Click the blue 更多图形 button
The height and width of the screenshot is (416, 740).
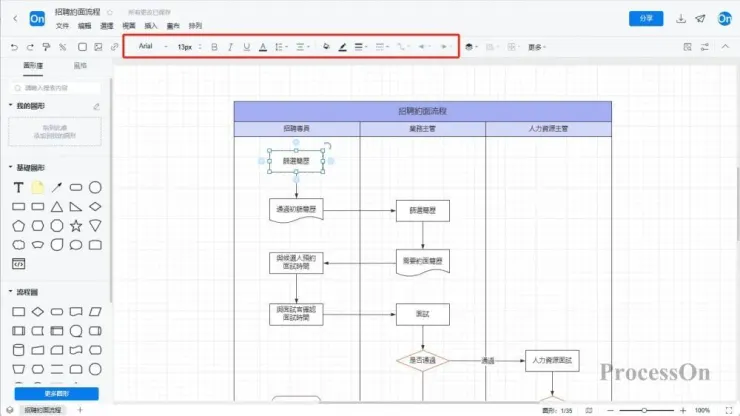[57, 393]
